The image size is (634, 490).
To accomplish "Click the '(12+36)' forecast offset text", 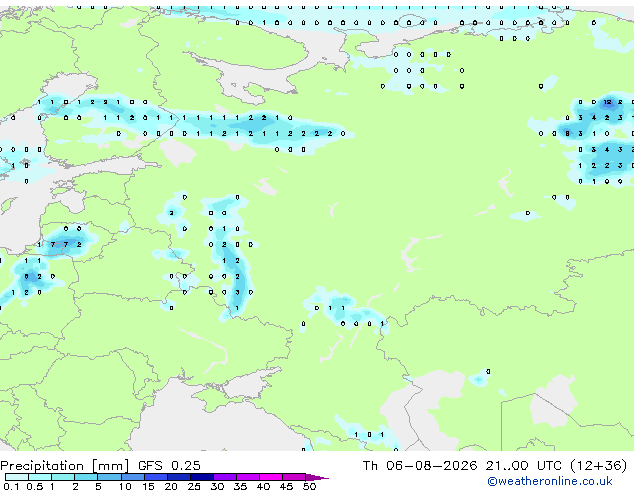I will [x=598, y=466].
